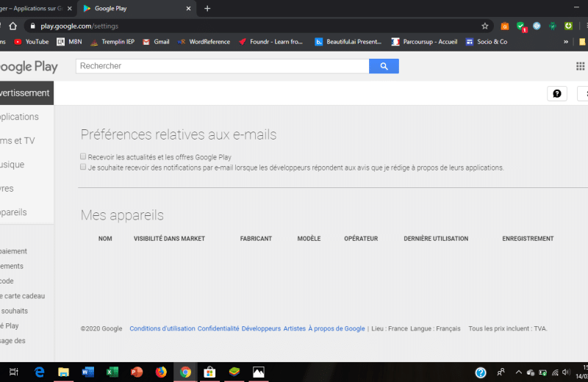The image size is (588, 382).
Task: Open Word from the taskbar
Action: click(x=87, y=372)
